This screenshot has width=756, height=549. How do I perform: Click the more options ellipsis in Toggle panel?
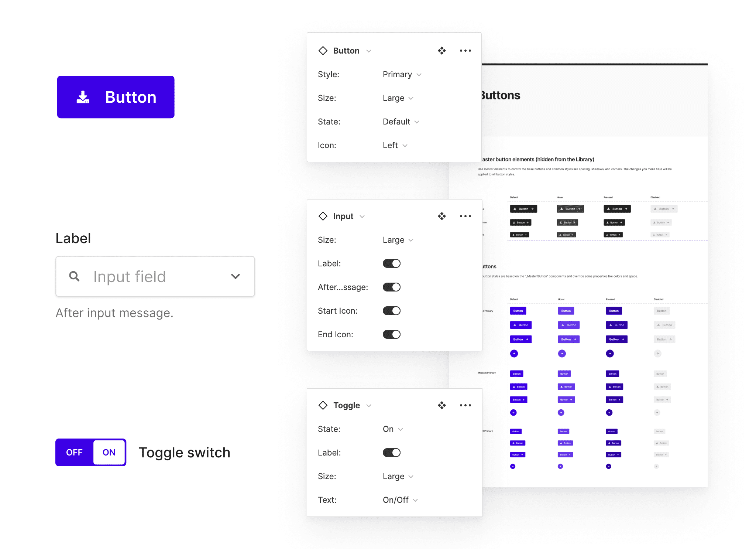[x=465, y=405]
